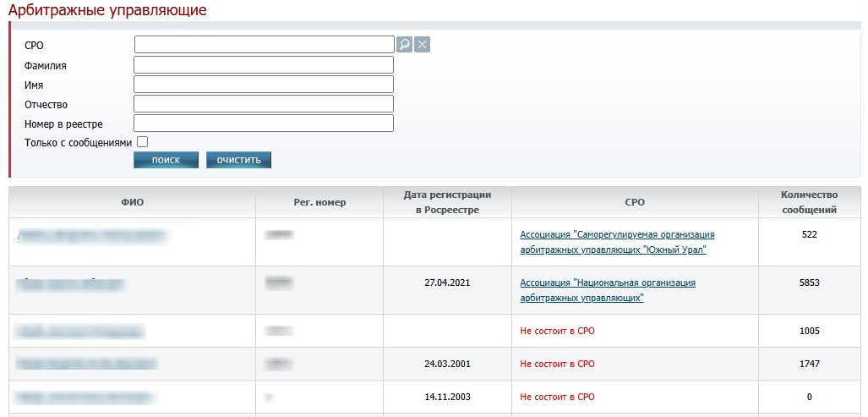Viewport: 868px width, 417px height.
Task: Select the Имя text field
Action: point(264,85)
